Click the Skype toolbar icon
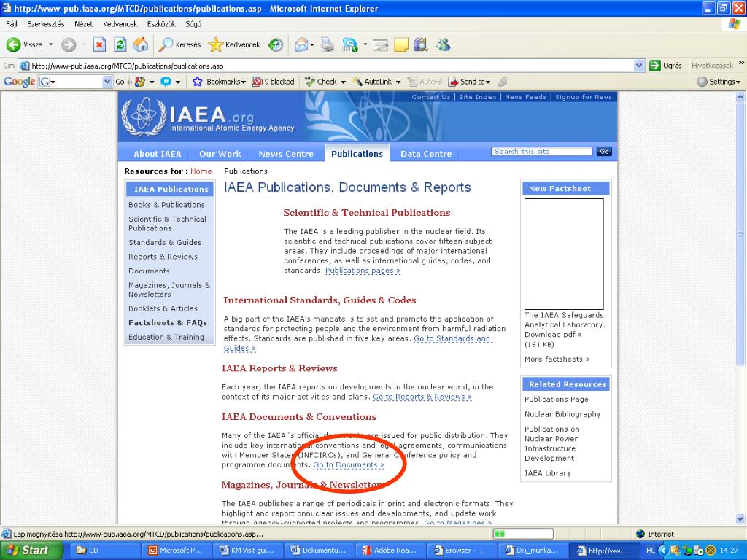The width and height of the screenshot is (747, 560). pyautogui.click(x=350, y=44)
